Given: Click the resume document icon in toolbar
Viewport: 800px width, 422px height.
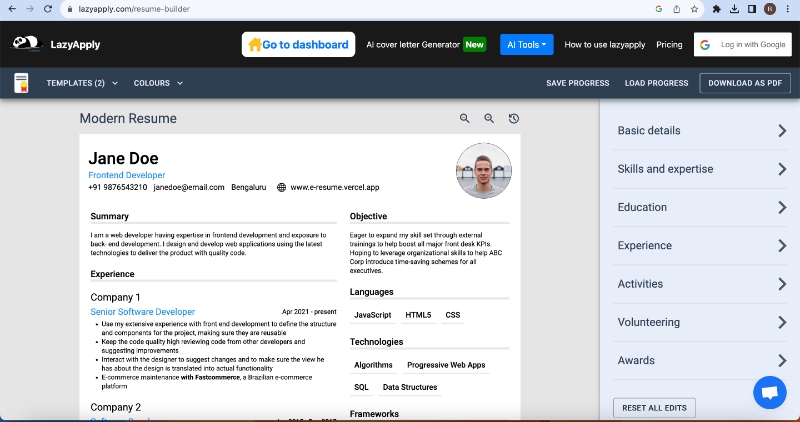Looking at the screenshot, I should pyautogui.click(x=21, y=83).
